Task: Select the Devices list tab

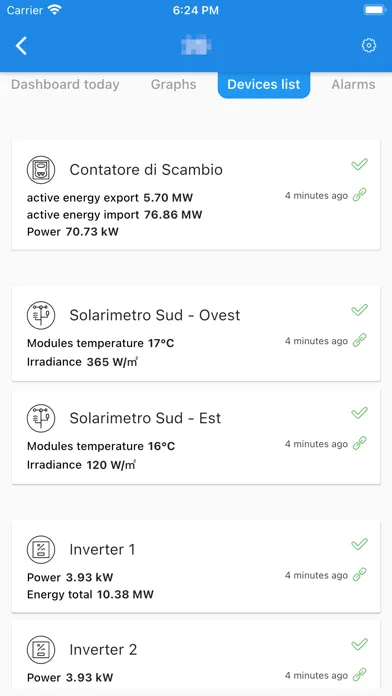Action: coord(264,84)
